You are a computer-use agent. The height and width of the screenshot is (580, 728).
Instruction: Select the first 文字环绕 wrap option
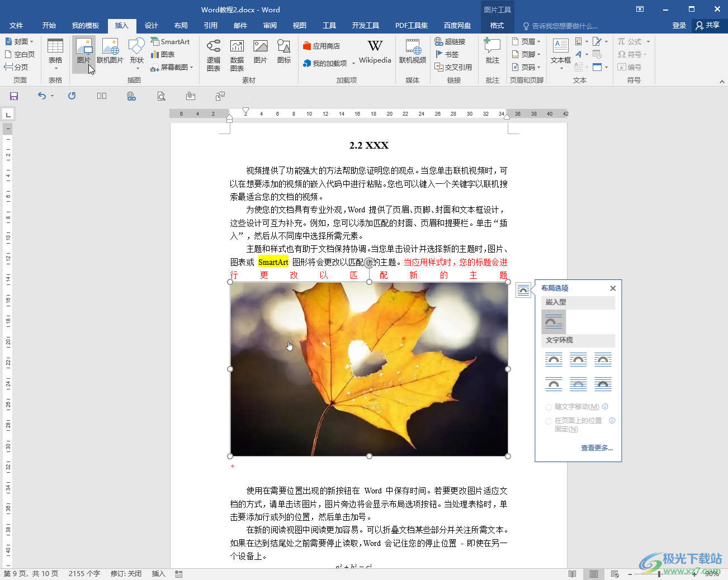(554, 360)
